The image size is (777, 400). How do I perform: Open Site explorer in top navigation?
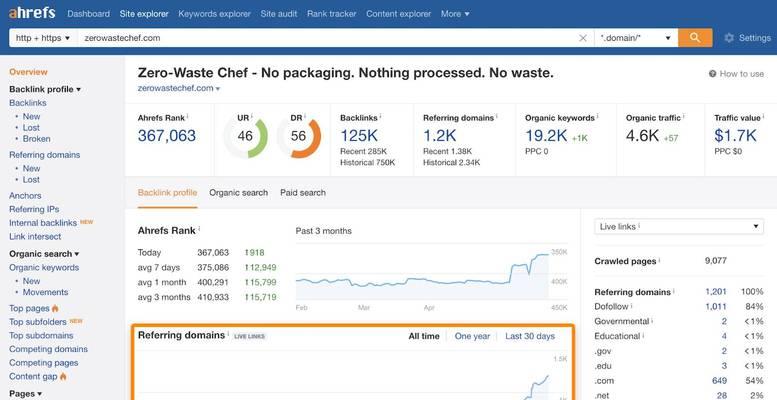144,14
